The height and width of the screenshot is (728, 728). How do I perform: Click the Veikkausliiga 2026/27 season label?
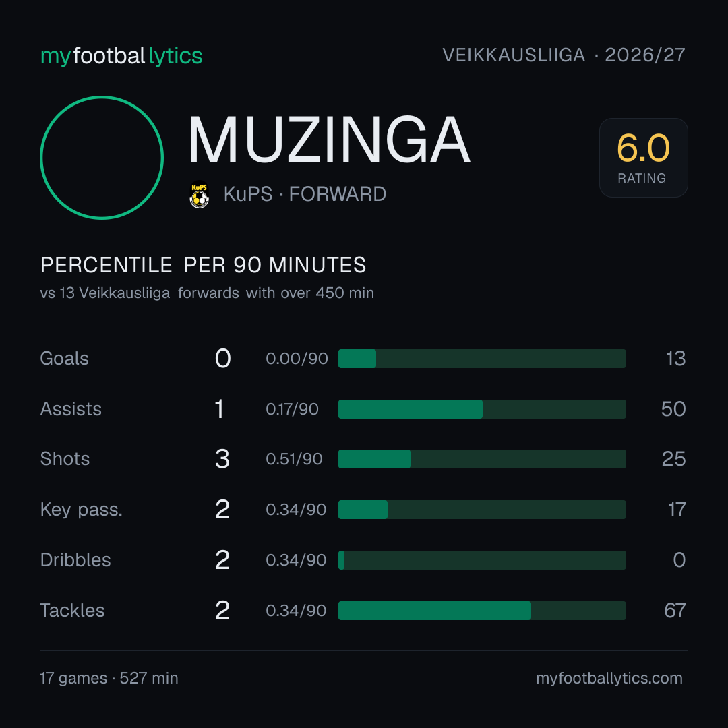(564, 55)
